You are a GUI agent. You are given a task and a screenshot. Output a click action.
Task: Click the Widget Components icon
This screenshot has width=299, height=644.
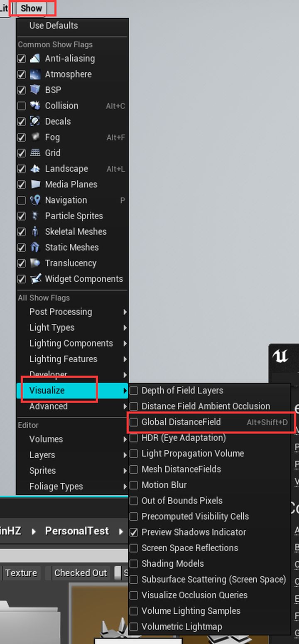pos(35,279)
